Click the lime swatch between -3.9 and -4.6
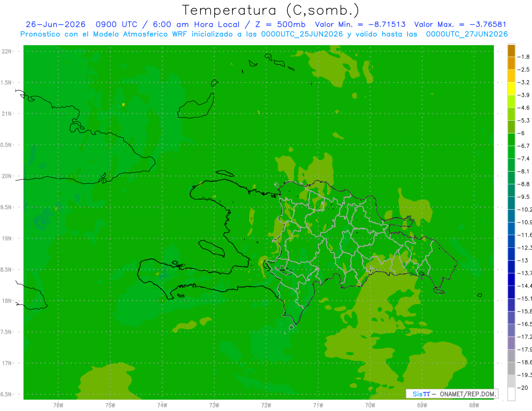The image size is (532, 411). [512, 102]
